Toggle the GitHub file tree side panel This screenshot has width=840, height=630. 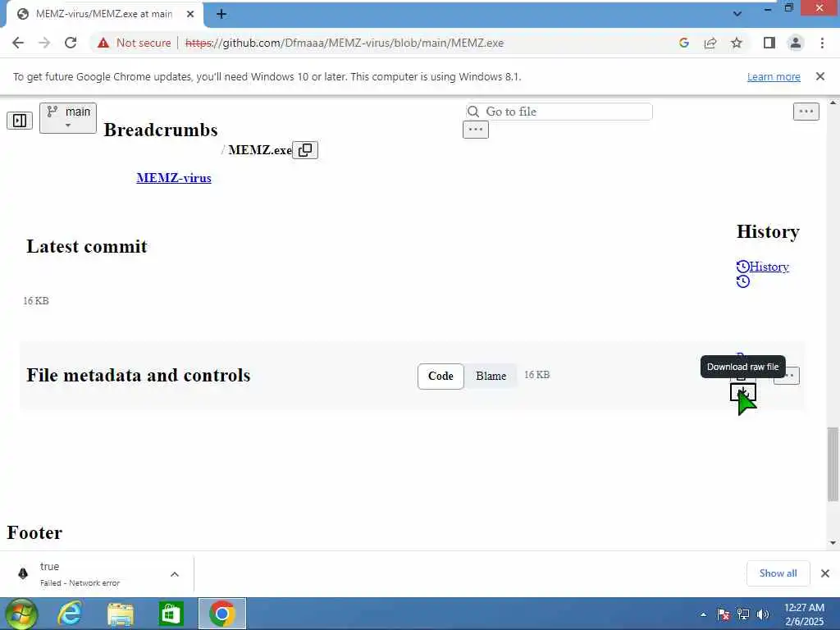coord(20,121)
